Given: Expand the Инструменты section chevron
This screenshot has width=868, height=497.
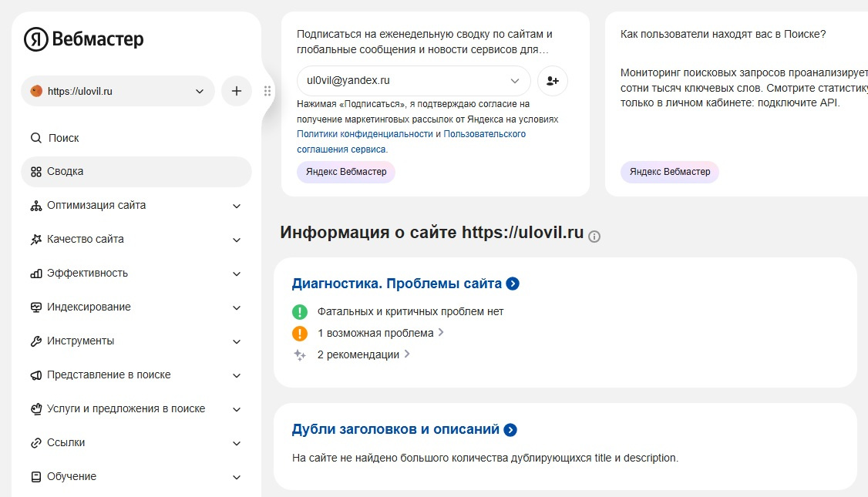Looking at the screenshot, I should pyautogui.click(x=237, y=341).
